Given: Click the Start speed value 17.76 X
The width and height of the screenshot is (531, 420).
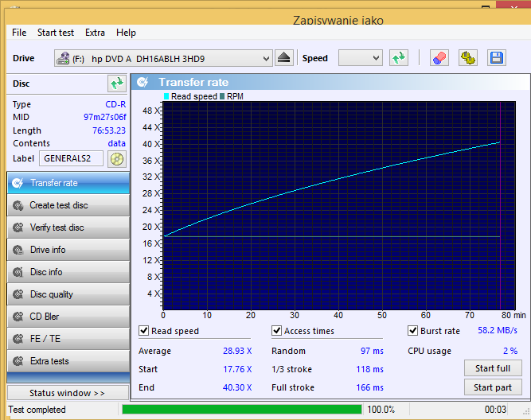Looking at the screenshot, I should (x=237, y=369).
